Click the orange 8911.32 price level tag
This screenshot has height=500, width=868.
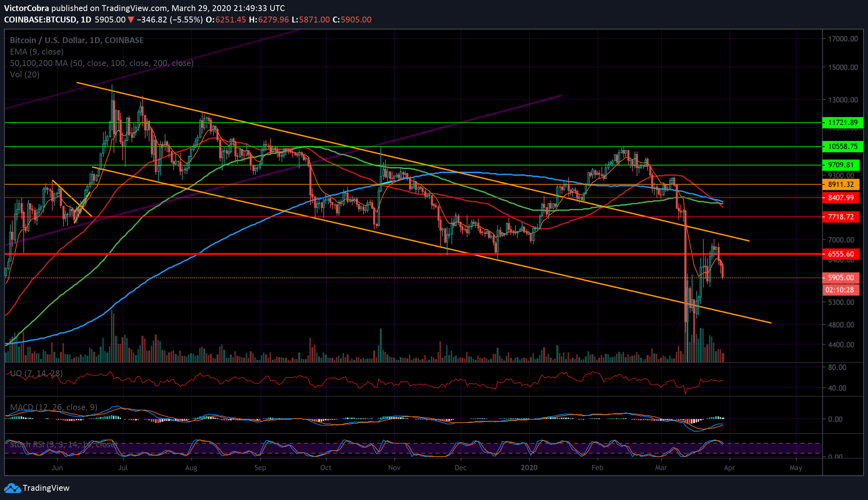[x=841, y=185]
